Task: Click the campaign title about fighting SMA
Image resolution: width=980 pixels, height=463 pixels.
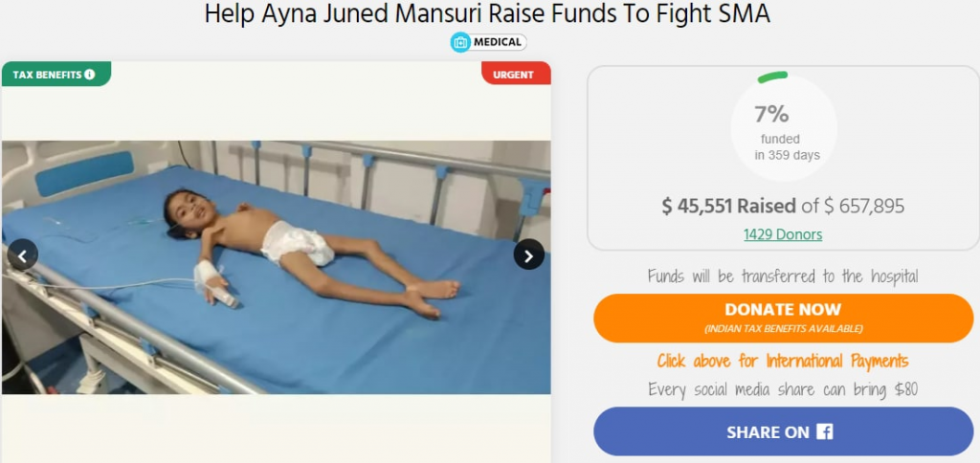Action: [487, 14]
